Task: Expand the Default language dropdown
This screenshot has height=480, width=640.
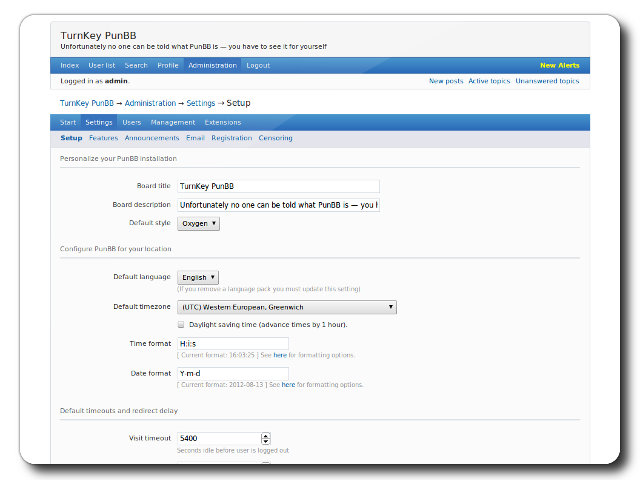Action: tap(198, 277)
